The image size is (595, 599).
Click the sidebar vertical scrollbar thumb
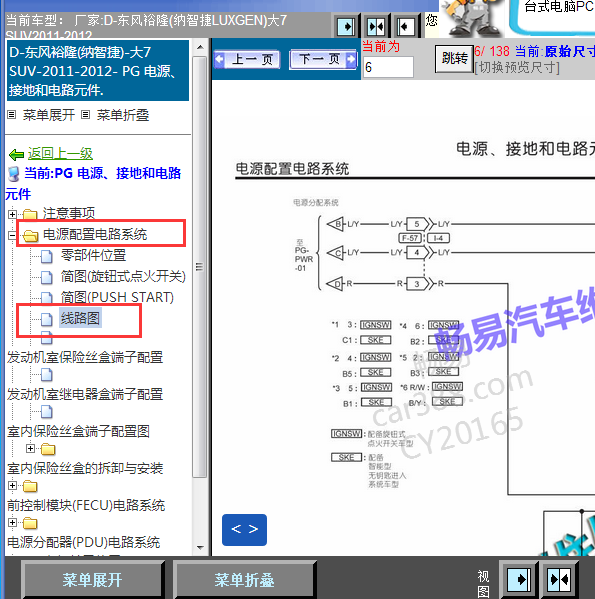[200, 267]
